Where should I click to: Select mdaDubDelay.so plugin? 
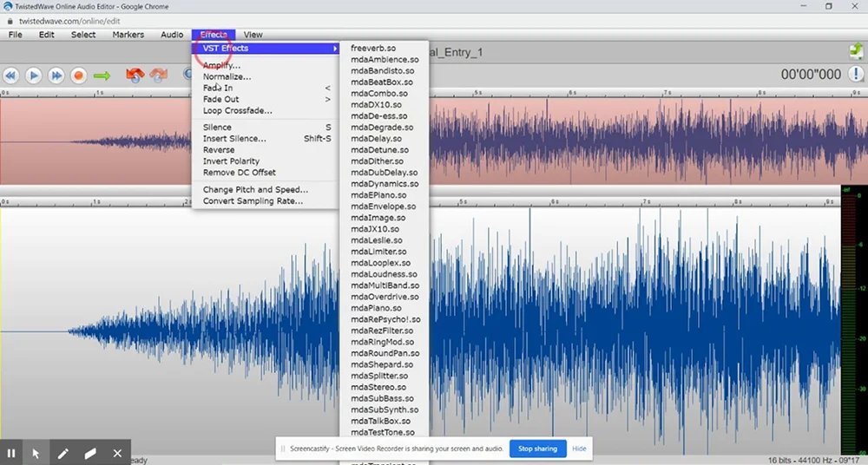point(385,172)
